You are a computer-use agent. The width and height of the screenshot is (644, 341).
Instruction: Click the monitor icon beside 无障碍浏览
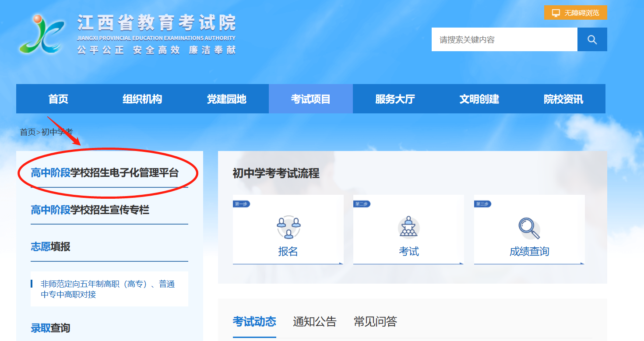click(556, 13)
